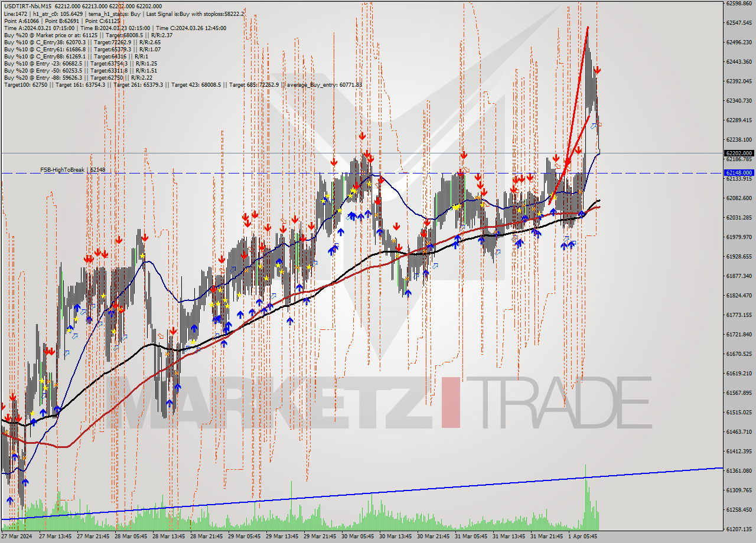Click the 61979.970 price axis label
This screenshot has height=543, width=756.
click(738, 237)
